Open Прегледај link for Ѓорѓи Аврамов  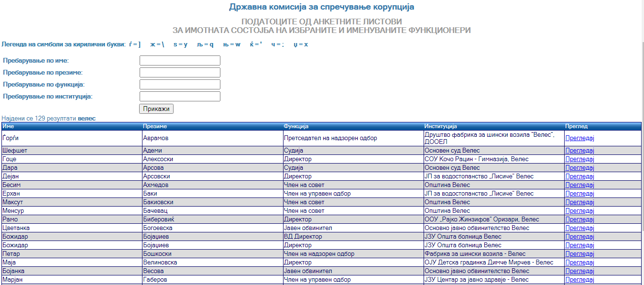(579, 138)
